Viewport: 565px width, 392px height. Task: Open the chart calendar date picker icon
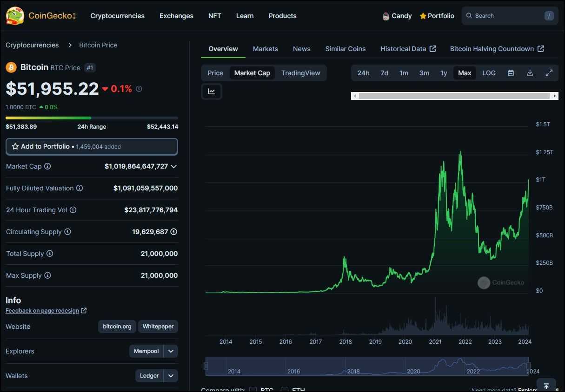(511, 73)
